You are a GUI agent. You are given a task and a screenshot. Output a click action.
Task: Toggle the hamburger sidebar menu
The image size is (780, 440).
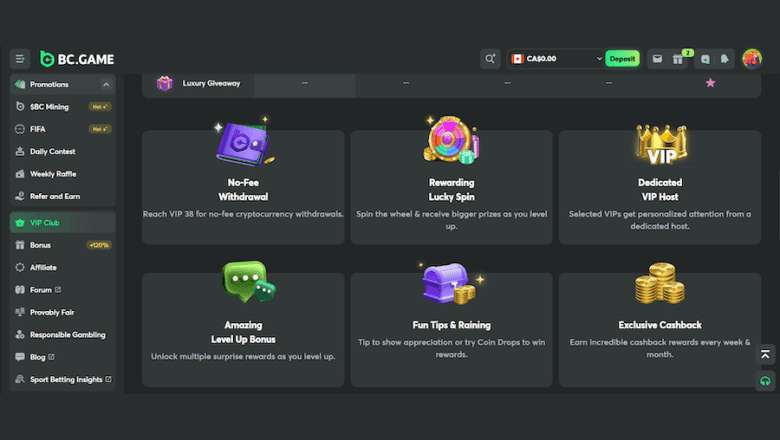tap(20, 59)
